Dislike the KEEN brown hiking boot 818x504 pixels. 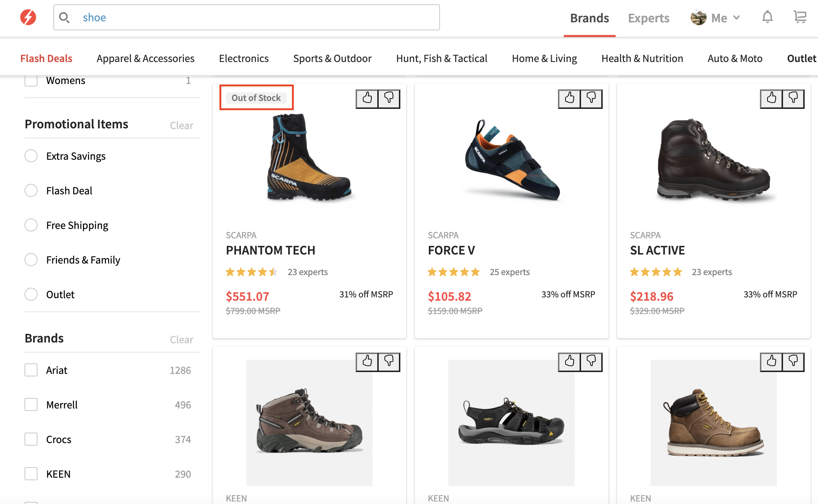pyautogui.click(x=389, y=362)
